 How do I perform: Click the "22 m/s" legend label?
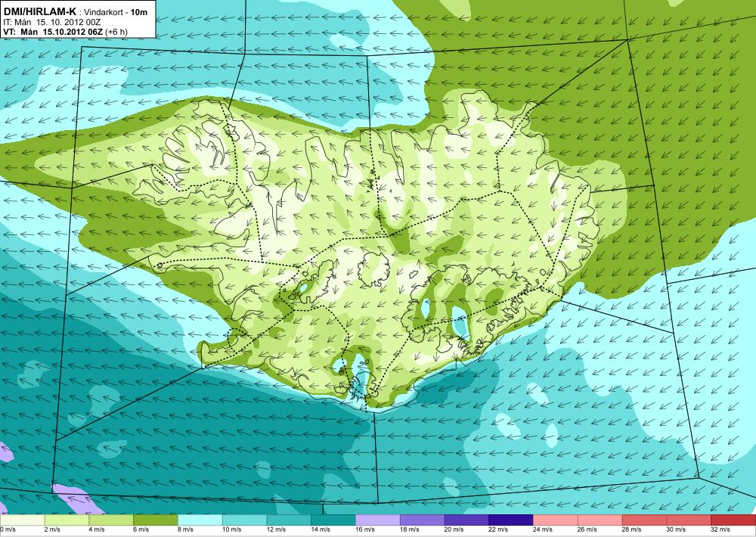coord(498,529)
